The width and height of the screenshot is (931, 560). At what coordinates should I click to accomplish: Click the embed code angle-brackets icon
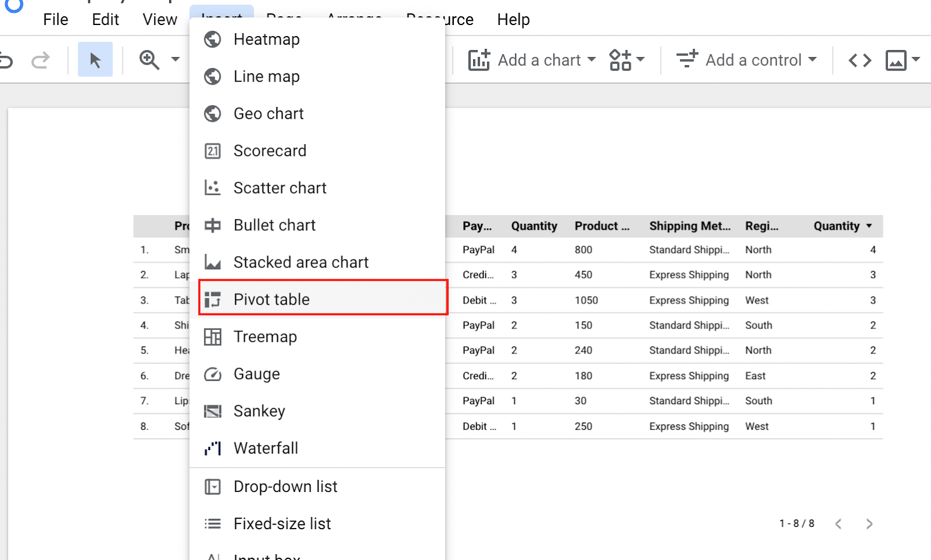tap(859, 59)
